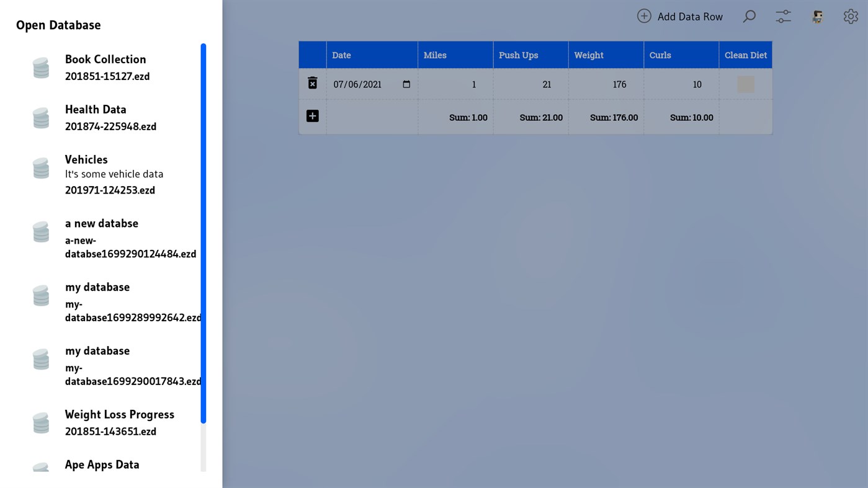Open the date picker calendar
The image size is (868, 488).
[406, 84]
